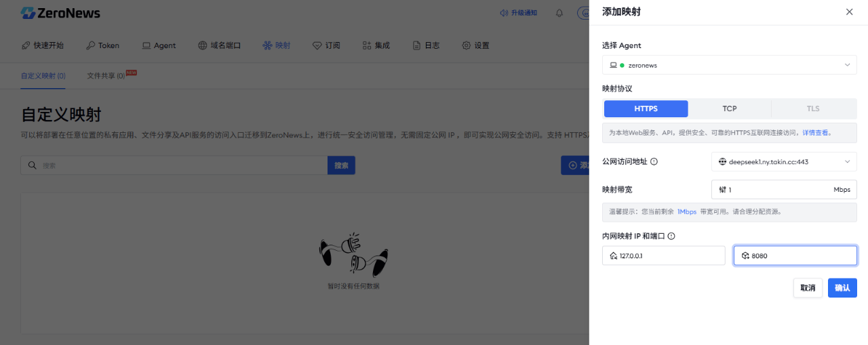Viewport: 868px width, 345px height.
Task: Click the 升级通知 speaker icon
Action: coord(503,13)
